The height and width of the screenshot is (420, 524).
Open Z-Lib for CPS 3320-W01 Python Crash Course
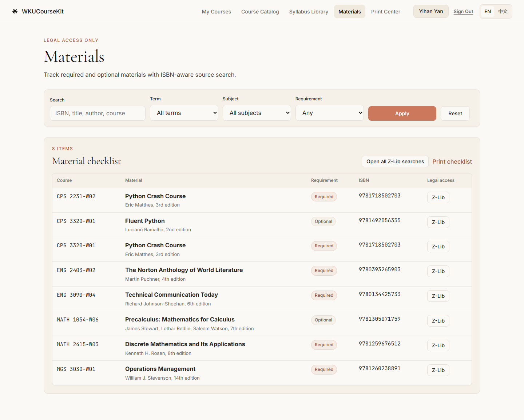pos(438,247)
